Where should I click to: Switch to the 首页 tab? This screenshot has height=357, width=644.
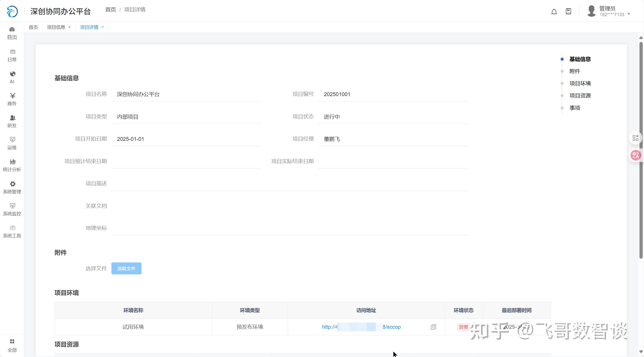click(33, 27)
